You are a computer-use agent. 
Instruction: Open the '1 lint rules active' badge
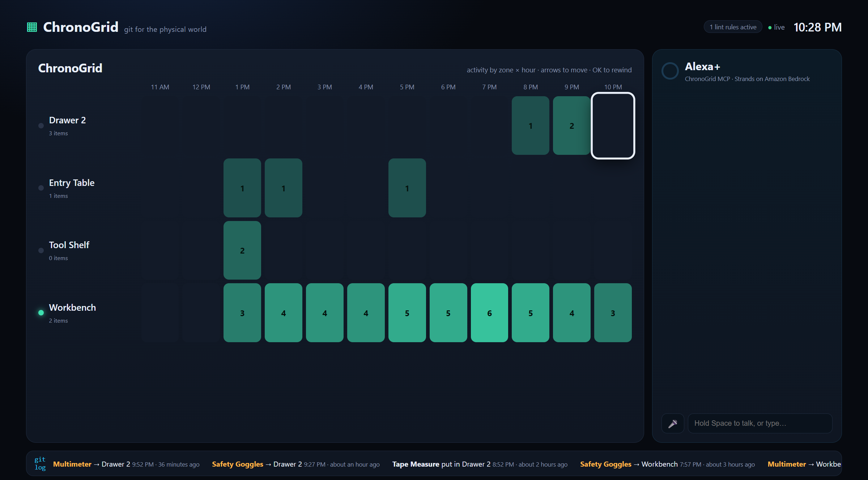click(733, 27)
